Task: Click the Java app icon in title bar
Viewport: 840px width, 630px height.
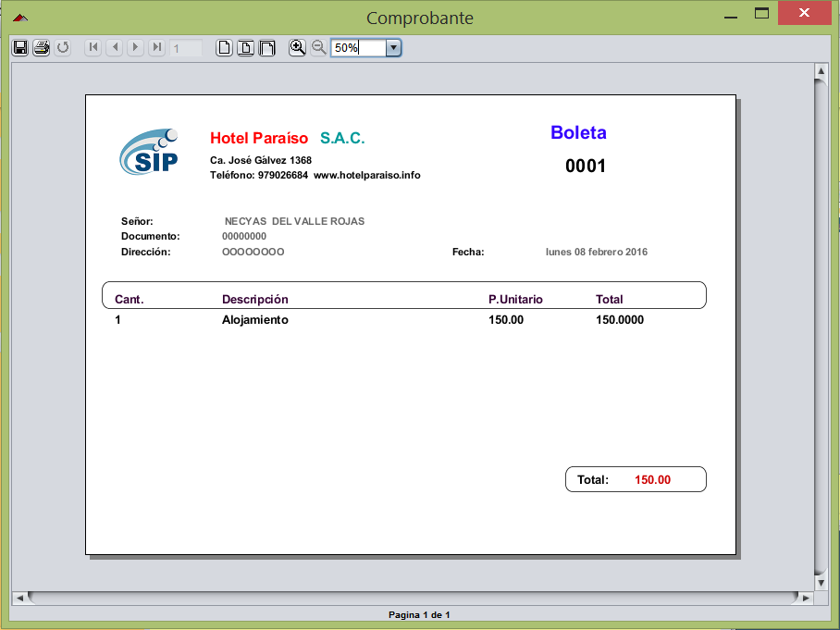Action: (20, 18)
